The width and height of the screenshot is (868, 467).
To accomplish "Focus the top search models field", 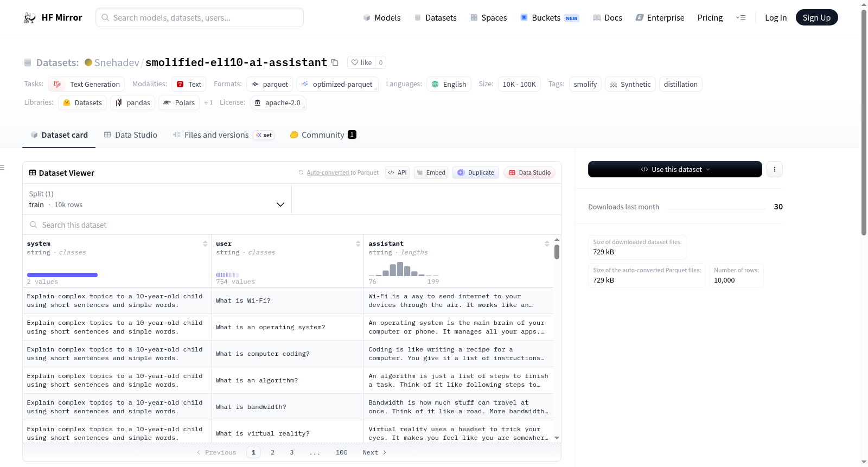I will [200, 17].
